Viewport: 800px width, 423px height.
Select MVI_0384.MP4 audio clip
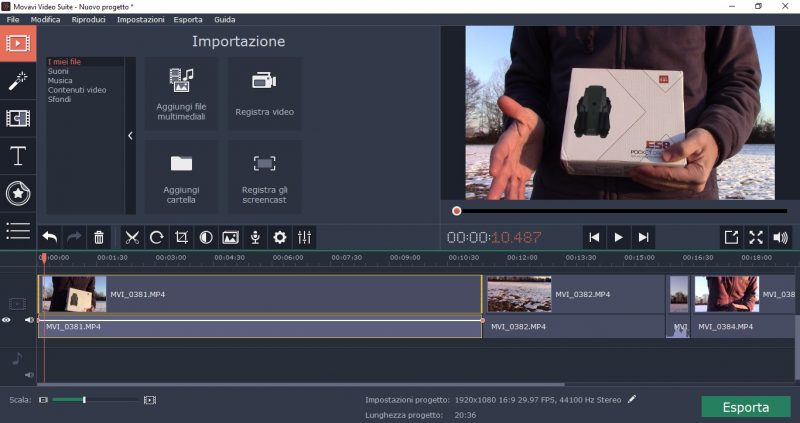[745, 327]
